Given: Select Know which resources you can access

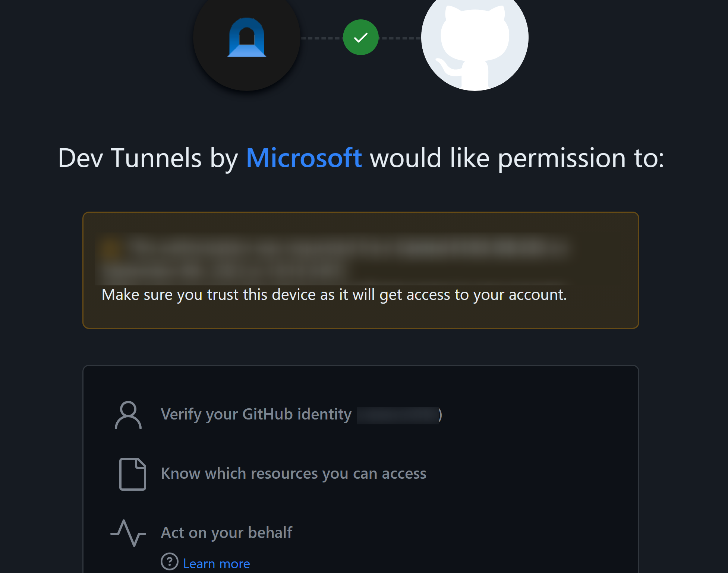Looking at the screenshot, I should pyautogui.click(x=293, y=474).
